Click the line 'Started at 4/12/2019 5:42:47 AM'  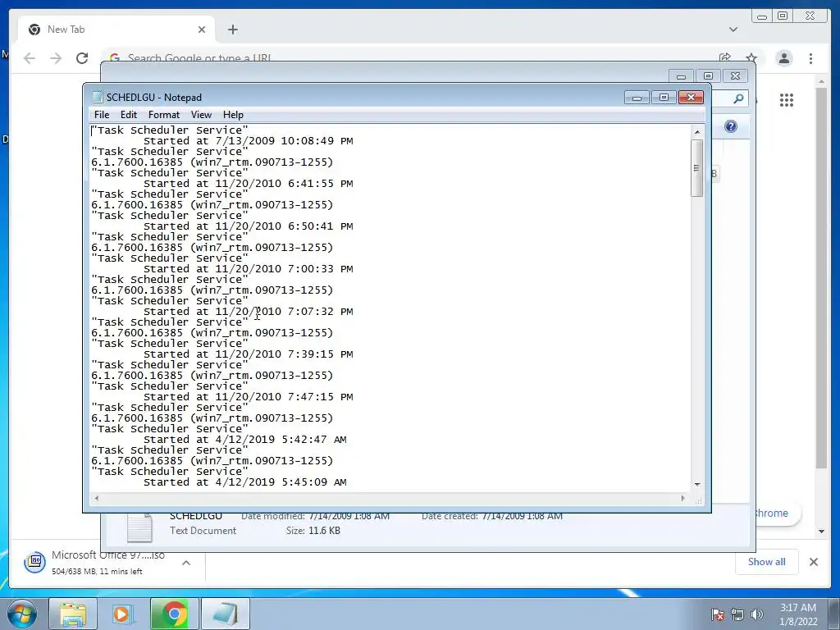point(244,440)
